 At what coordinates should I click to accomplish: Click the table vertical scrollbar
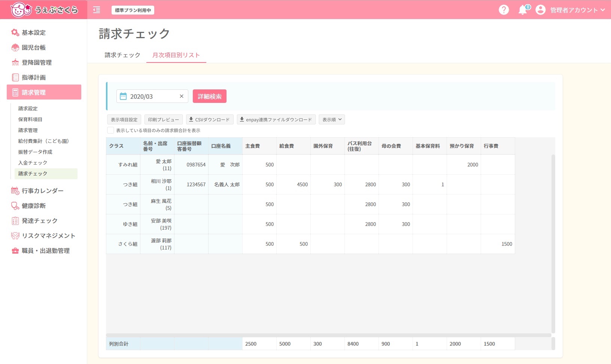[x=553, y=244]
